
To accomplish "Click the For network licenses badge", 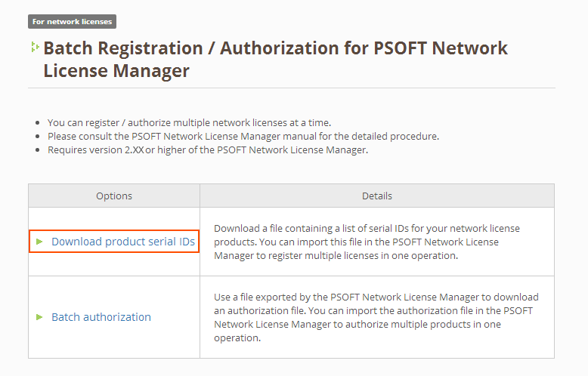I will tap(72, 22).
